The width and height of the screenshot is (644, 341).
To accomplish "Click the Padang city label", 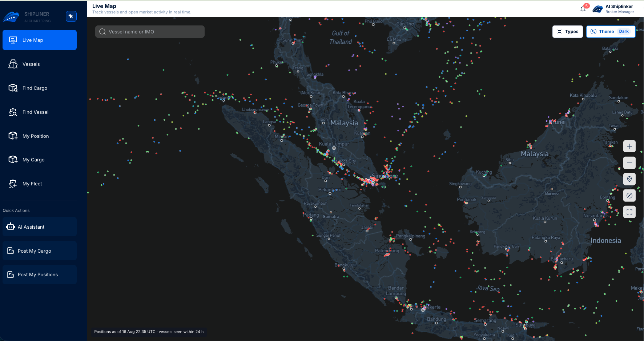I will pos(311,215).
